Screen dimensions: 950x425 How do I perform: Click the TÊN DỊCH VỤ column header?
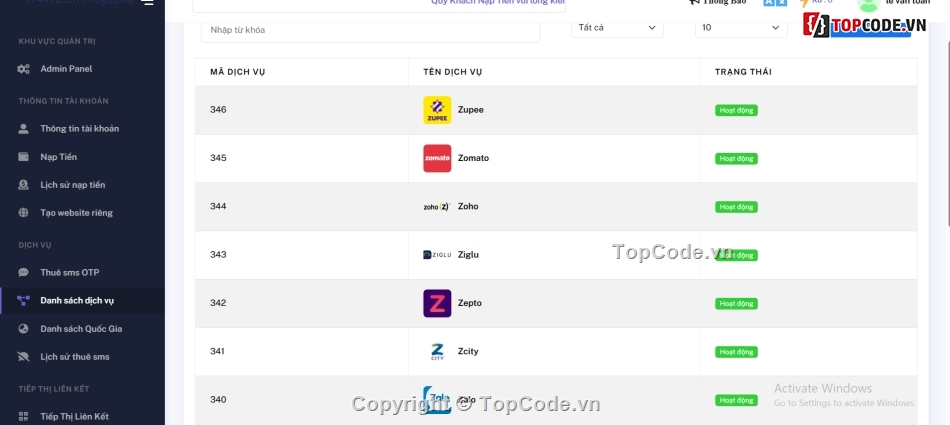pos(453,72)
